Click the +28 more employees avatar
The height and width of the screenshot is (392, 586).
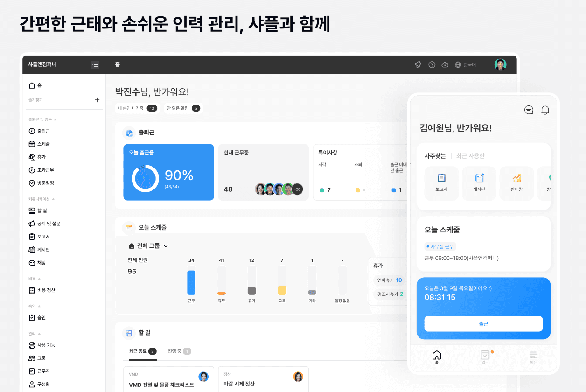(297, 189)
